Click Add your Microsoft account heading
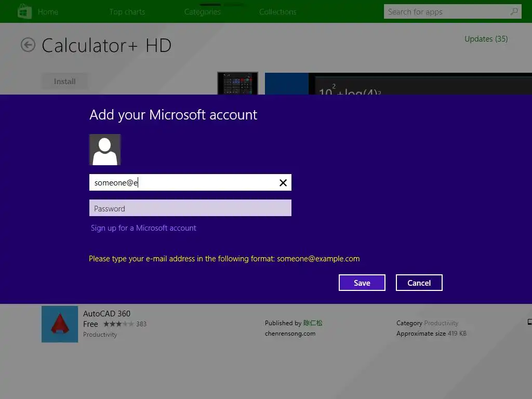This screenshot has width=532, height=399. pos(174,115)
